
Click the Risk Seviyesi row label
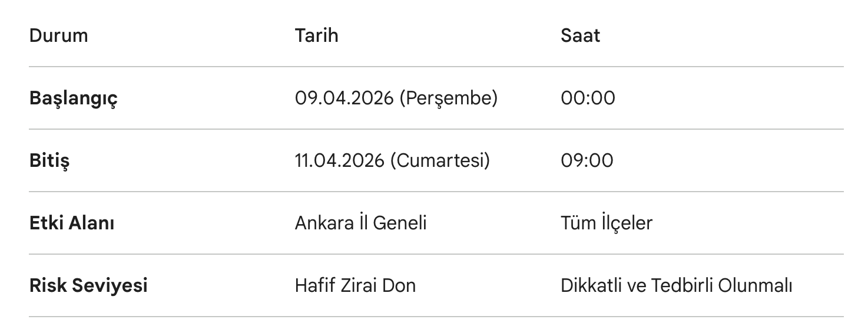click(x=88, y=285)
